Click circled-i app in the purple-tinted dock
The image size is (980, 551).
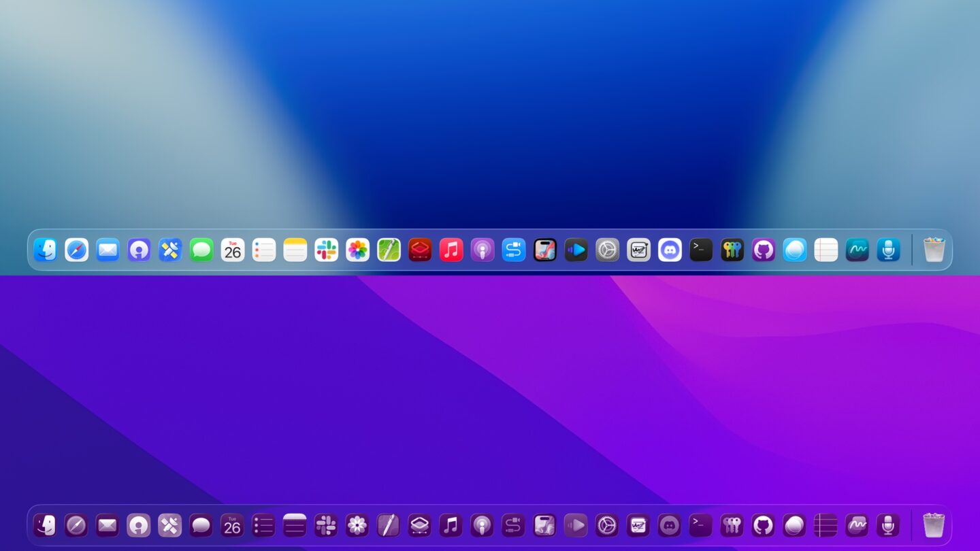(139, 525)
